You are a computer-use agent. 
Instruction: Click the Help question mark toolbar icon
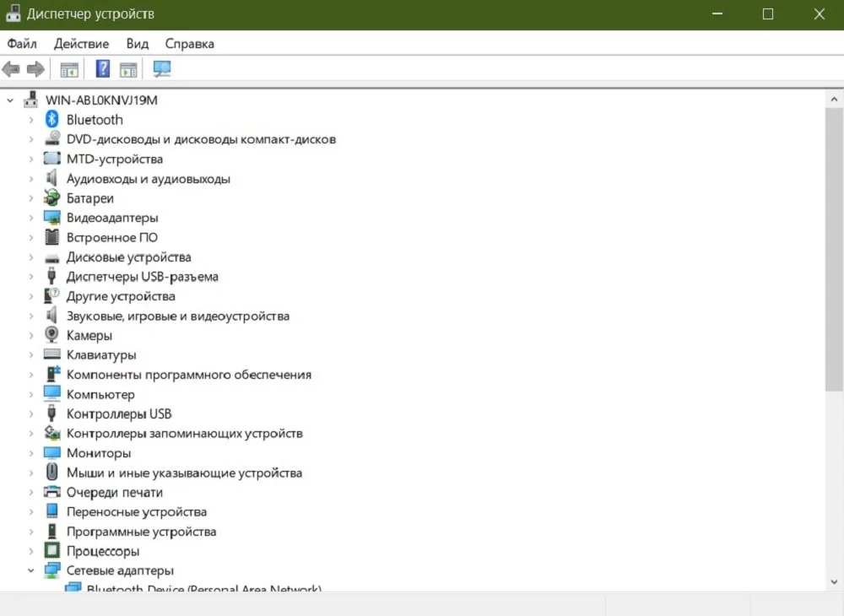pos(102,69)
